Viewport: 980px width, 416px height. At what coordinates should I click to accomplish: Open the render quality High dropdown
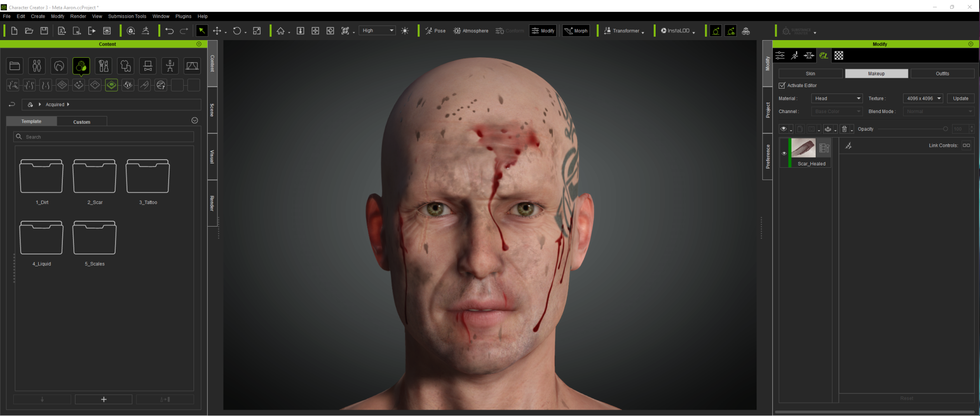pyautogui.click(x=377, y=31)
